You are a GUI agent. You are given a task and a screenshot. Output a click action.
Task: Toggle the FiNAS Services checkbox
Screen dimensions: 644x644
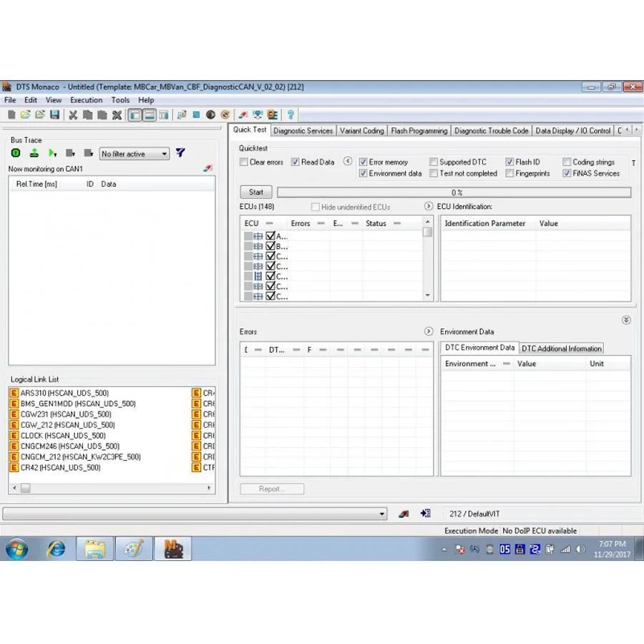click(x=567, y=173)
